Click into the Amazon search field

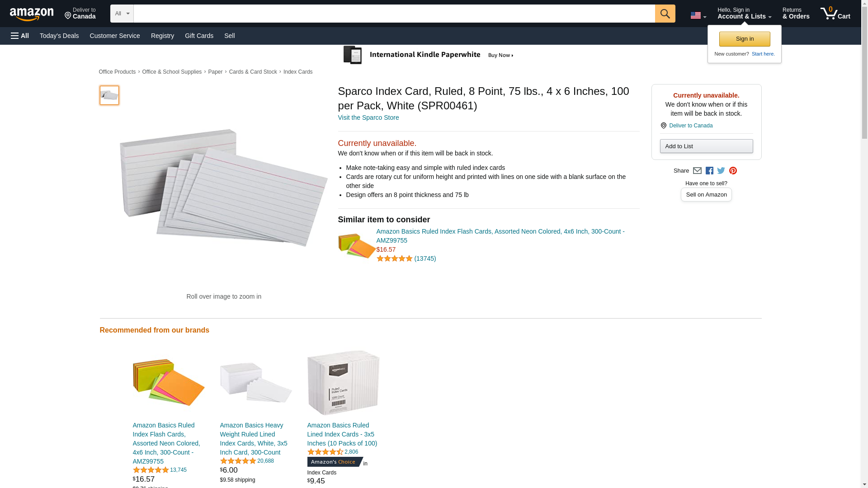tap(394, 14)
